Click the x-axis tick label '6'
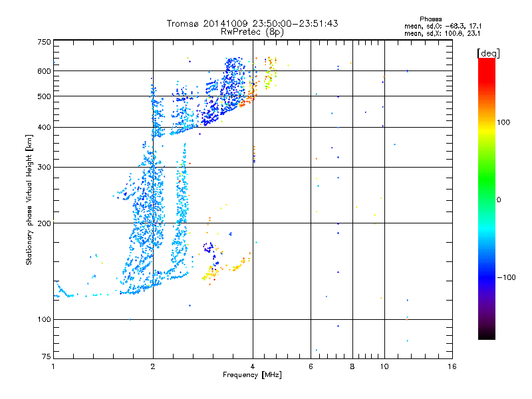 click(x=311, y=366)
